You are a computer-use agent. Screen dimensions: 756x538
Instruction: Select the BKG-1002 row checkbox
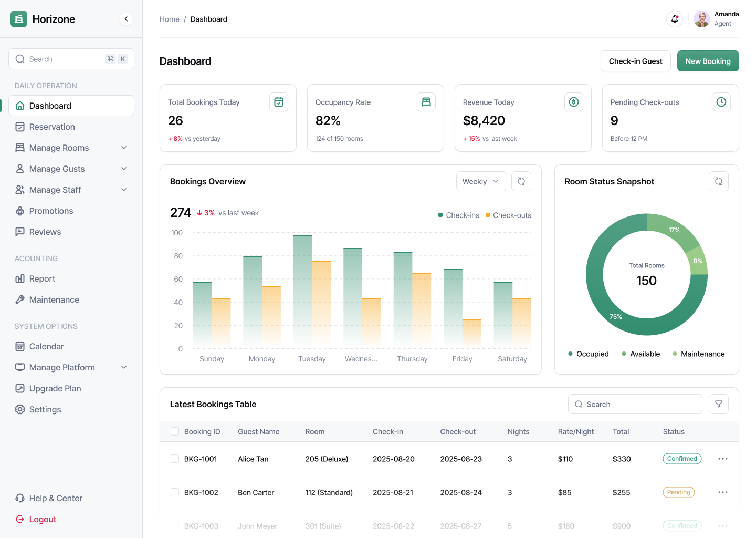(175, 492)
